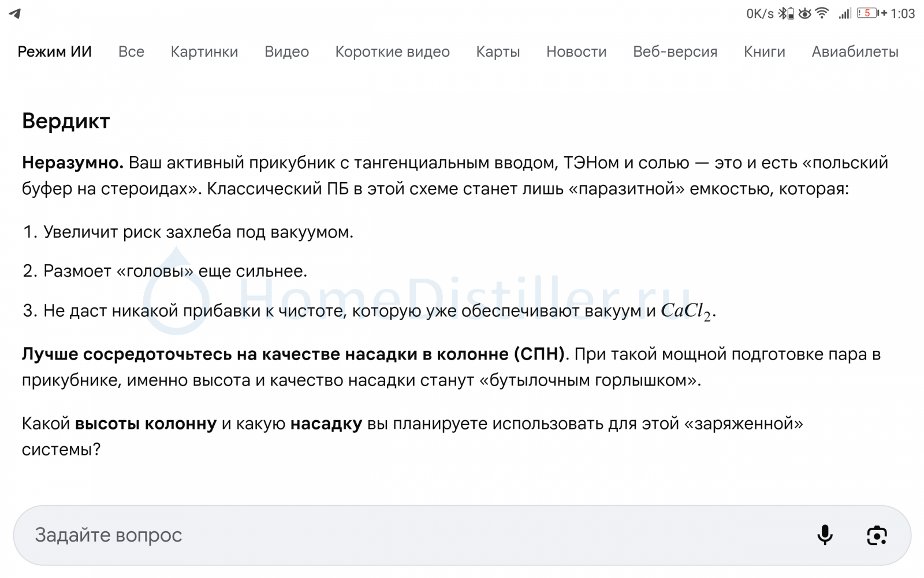Tap the battery level indicator
924x578 pixels.
(x=867, y=13)
